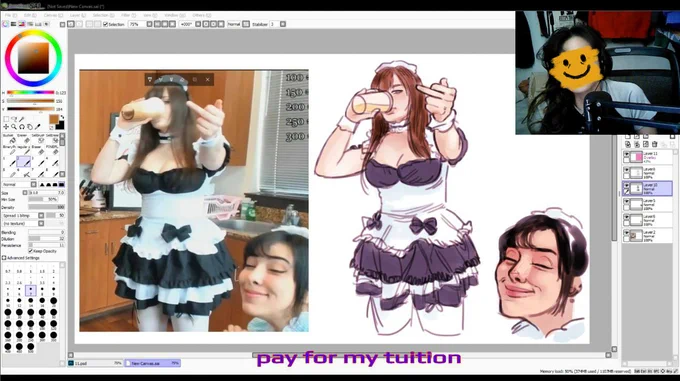Toggle the color swatches panel icon

(38, 24)
